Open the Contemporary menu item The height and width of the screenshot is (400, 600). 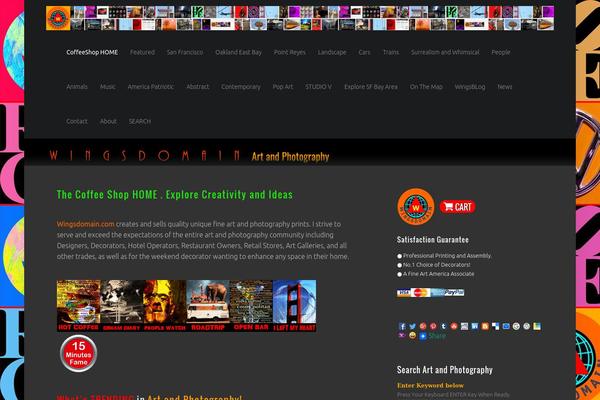[241, 87]
